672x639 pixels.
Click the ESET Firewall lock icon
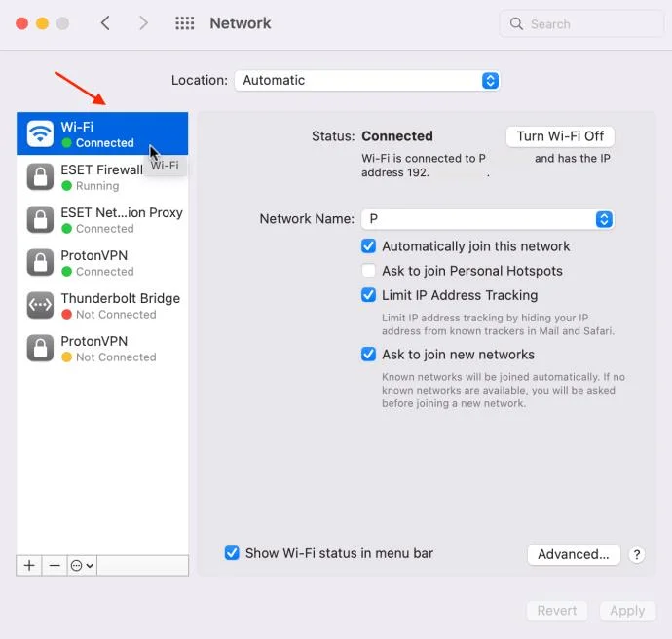tap(40, 176)
